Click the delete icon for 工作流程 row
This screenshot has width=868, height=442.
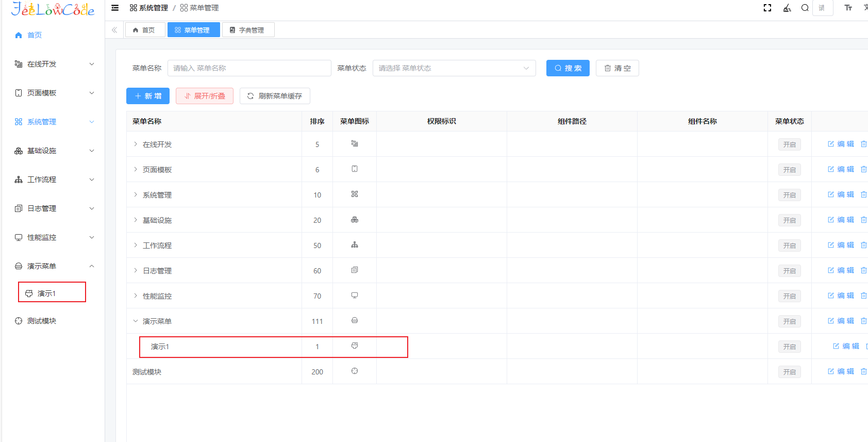(864, 245)
